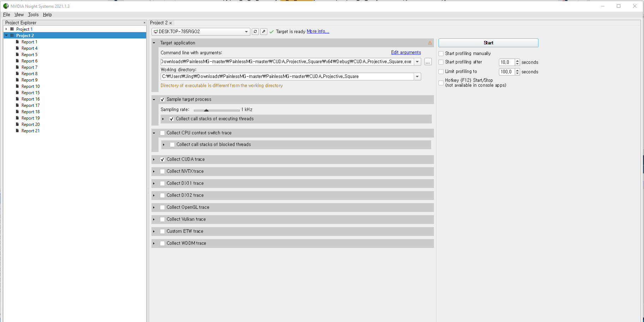The width and height of the screenshot is (644, 322).
Task: Click the command line with arguments field
Action: tap(287, 62)
